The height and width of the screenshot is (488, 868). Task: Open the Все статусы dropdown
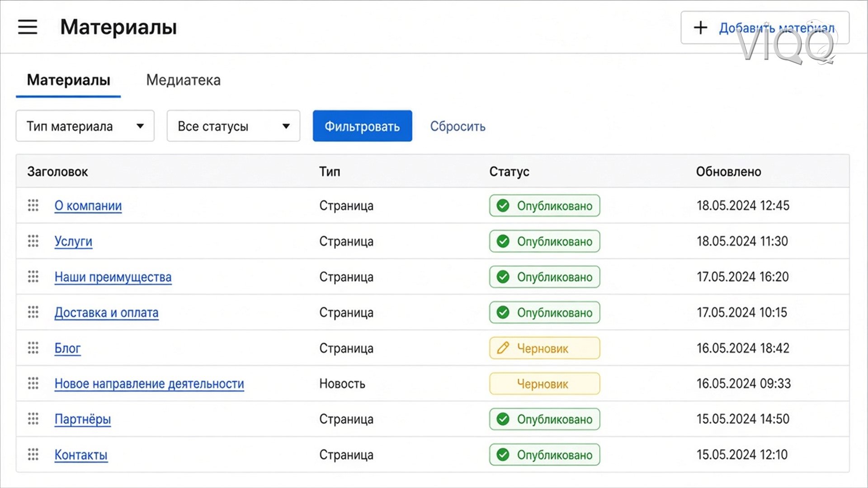coord(233,126)
